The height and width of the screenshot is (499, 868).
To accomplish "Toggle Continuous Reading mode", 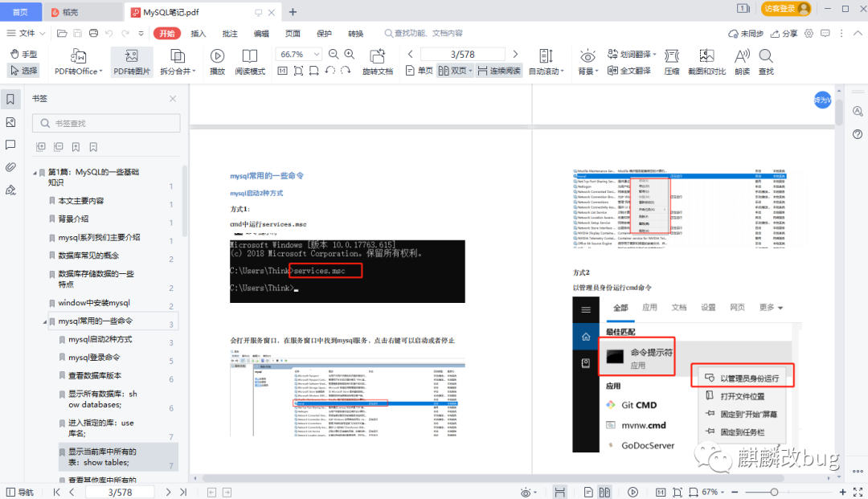I will 499,70.
